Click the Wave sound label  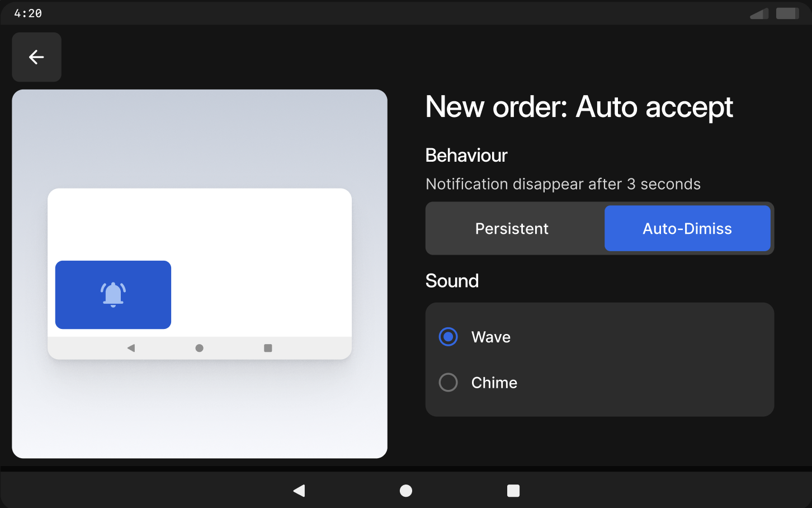tap(490, 337)
